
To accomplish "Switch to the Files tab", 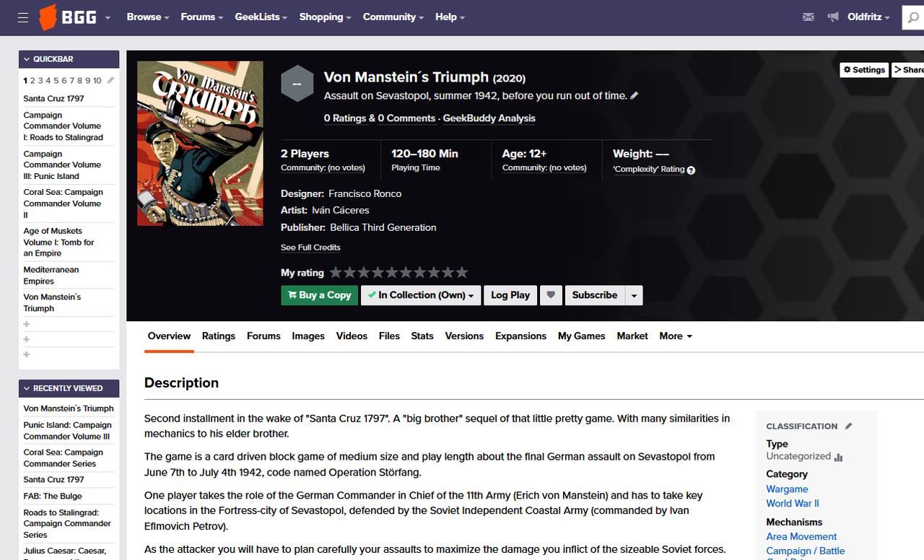I will [x=389, y=336].
